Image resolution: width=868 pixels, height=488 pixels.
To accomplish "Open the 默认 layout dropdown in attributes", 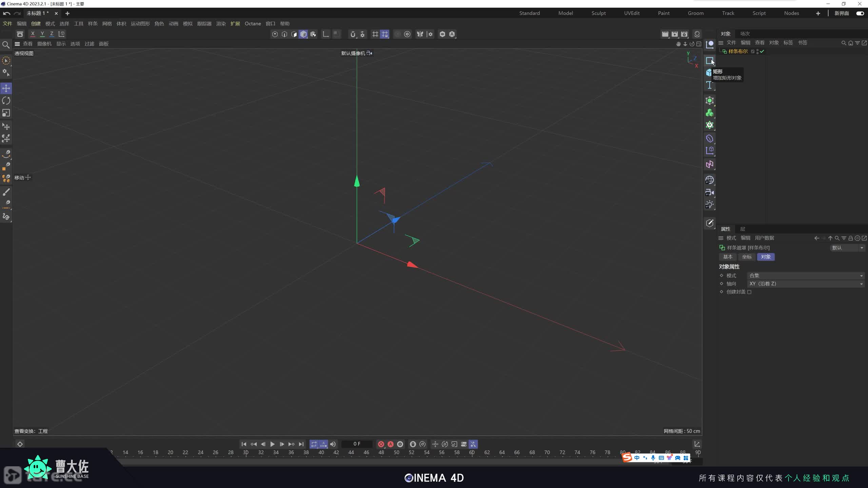I will click(x=847, y=248).
